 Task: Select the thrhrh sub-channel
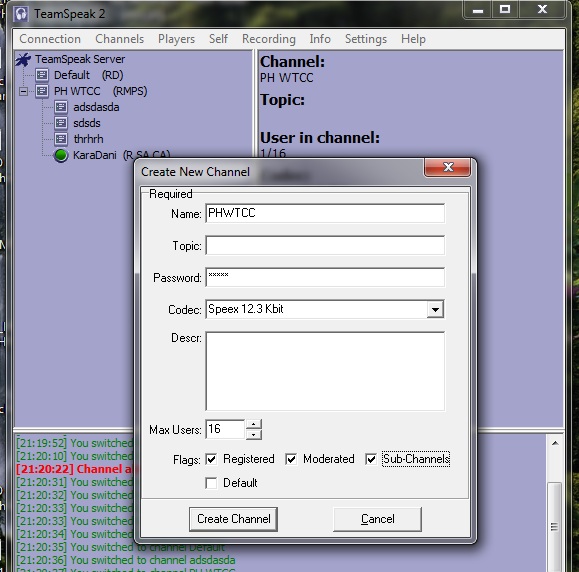pyautogui.click(x=88, y=139)
